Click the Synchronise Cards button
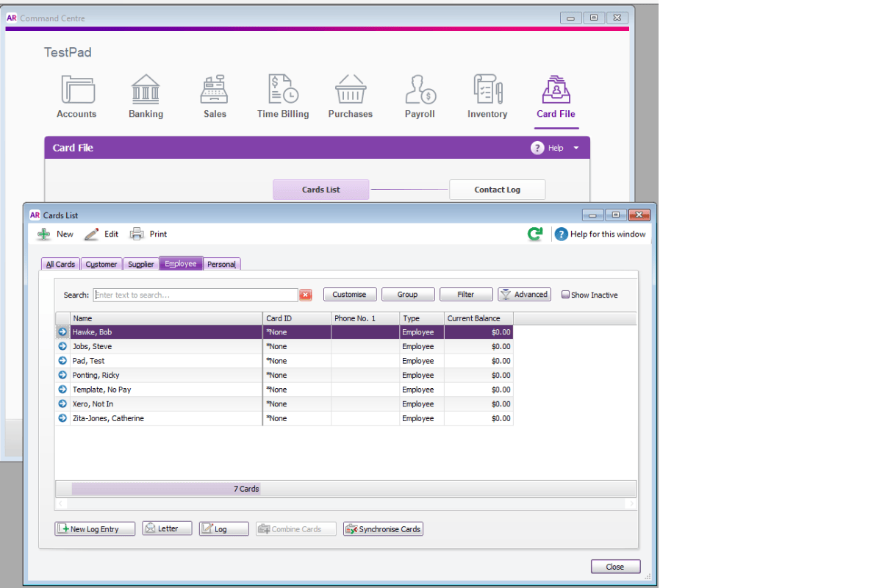Image resolution: width=882 pixels, height=588 pixels. 383,528
